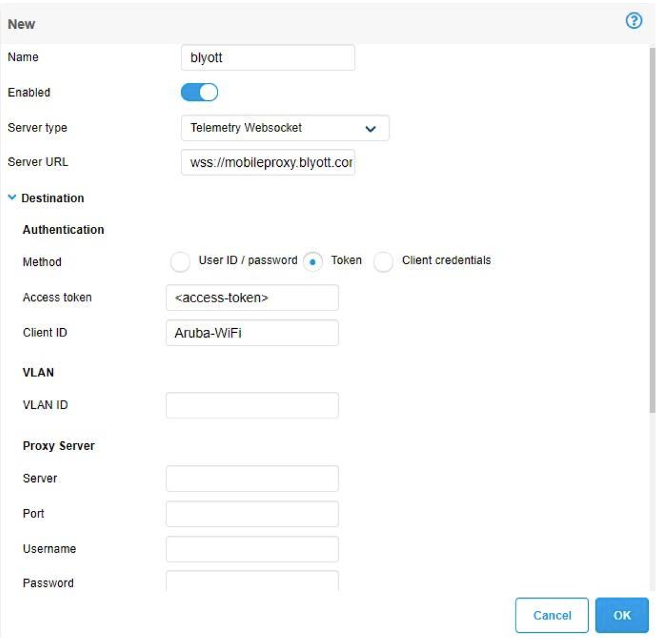Collapse the Destination section
Image resolution: width=656 pixels, height=644 pixels.
click(x=12, y=198)
